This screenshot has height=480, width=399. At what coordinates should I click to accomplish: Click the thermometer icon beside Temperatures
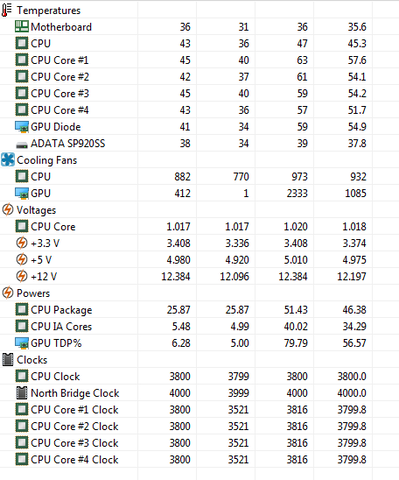point(7,10)
